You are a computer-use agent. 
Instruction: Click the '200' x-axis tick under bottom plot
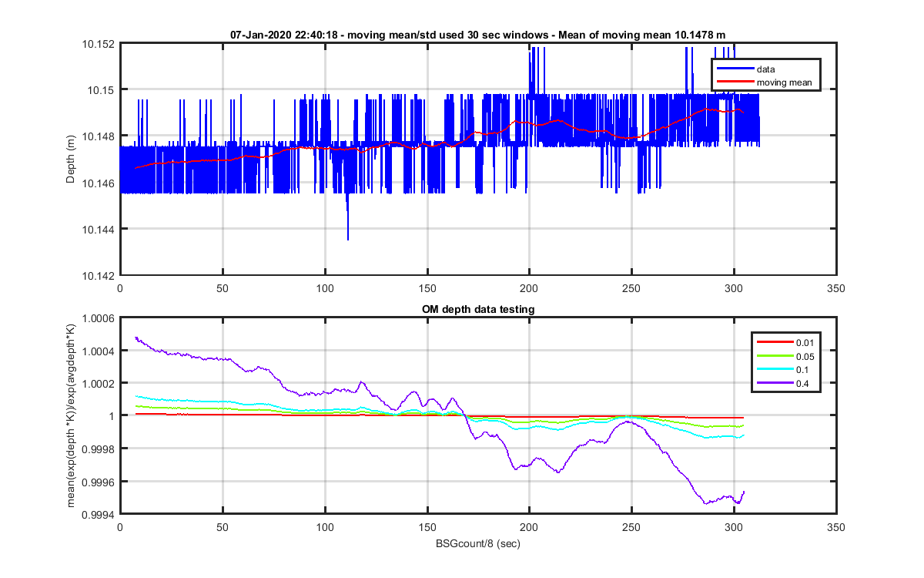click(x=530, y=527)
